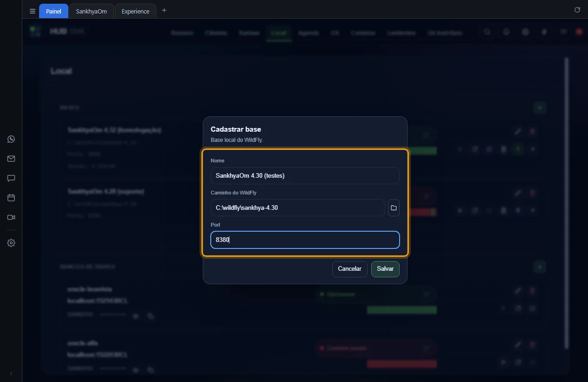Switch to the SankhyaOm tab

pyautogui.click(x=91, y=11)
